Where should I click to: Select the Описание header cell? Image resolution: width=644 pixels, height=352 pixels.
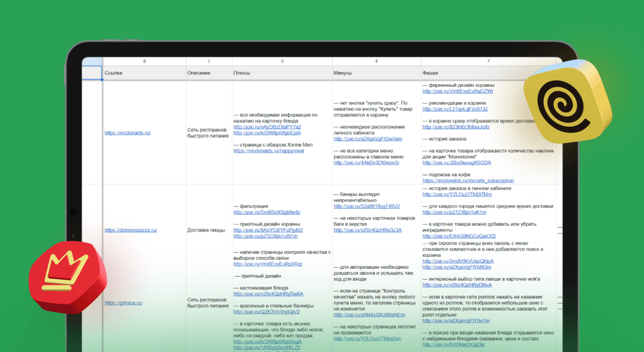point(209,73)
